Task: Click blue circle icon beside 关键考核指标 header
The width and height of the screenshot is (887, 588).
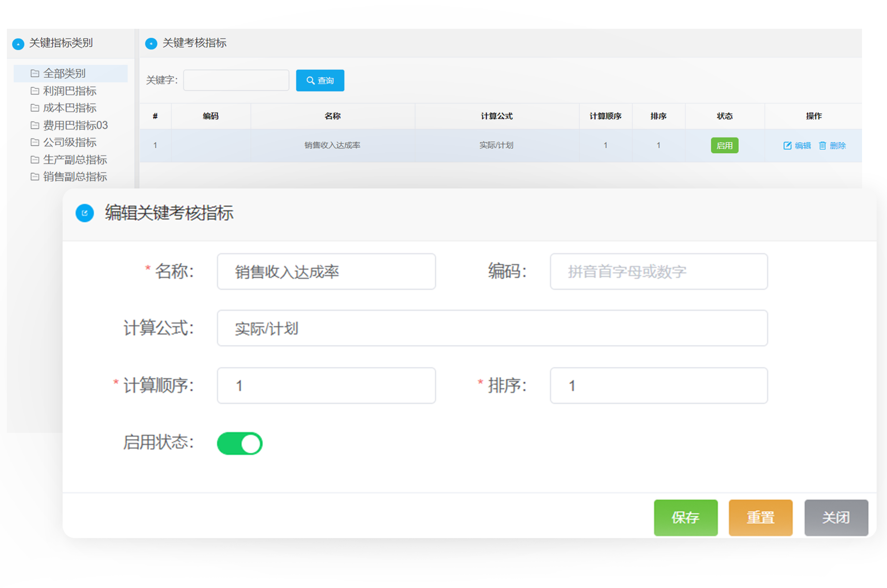Action: click(x=151, y=44)
